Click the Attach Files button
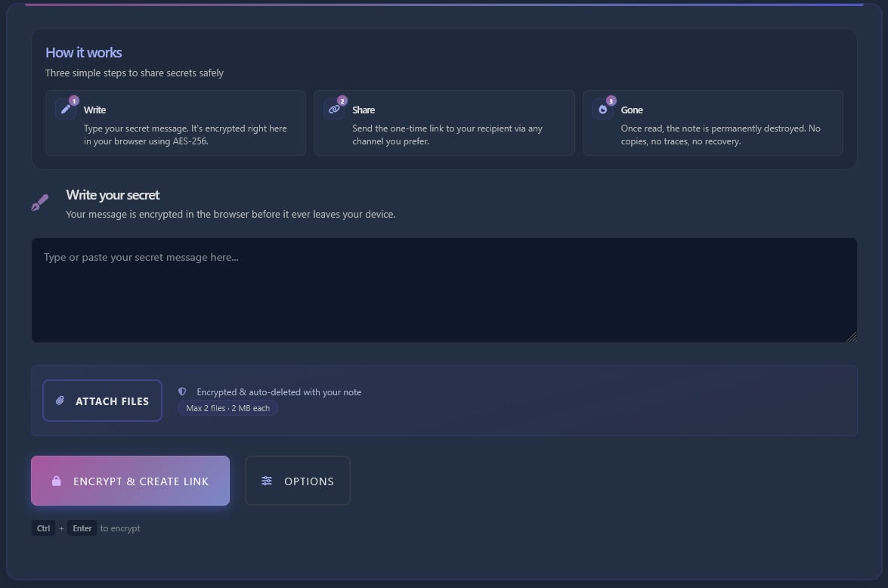Screen dimensions: 888x588 [102, 401]
